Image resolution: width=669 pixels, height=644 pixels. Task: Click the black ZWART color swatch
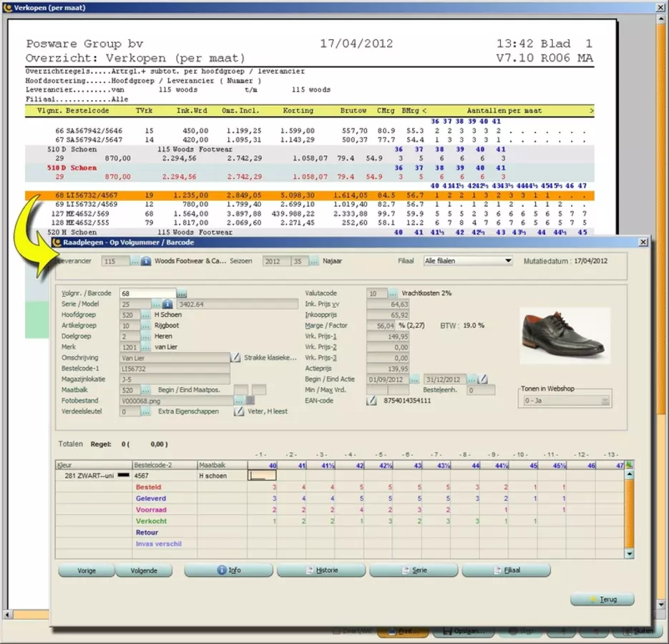pos(123,475)
